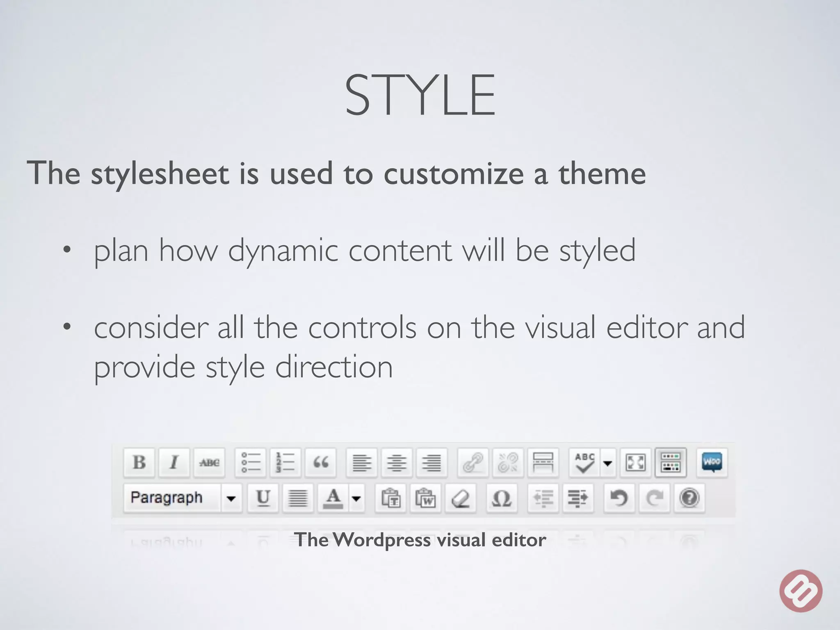Click the pink circular logo badge
840x630 pixels.
click(801, 591)
